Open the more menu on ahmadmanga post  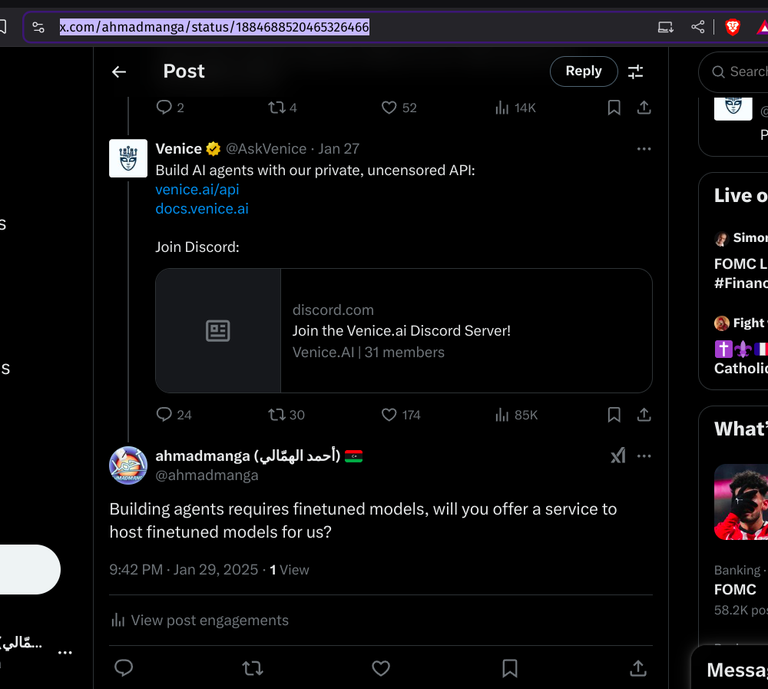(x=644, y=456)
